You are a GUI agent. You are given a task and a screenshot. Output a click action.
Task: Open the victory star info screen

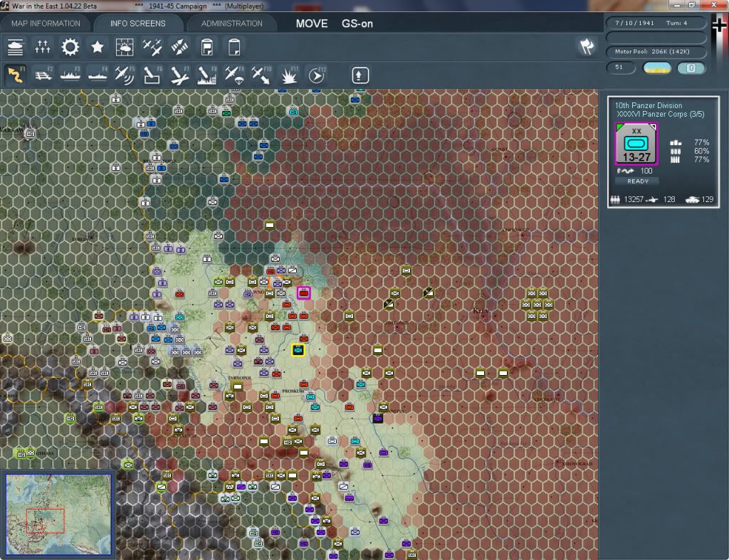(x=97, y=47)
